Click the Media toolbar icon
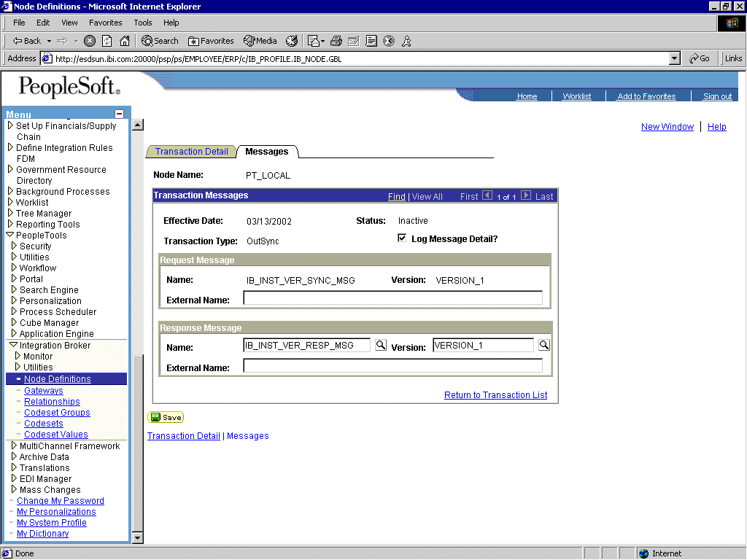 click(x=260, y=41)
